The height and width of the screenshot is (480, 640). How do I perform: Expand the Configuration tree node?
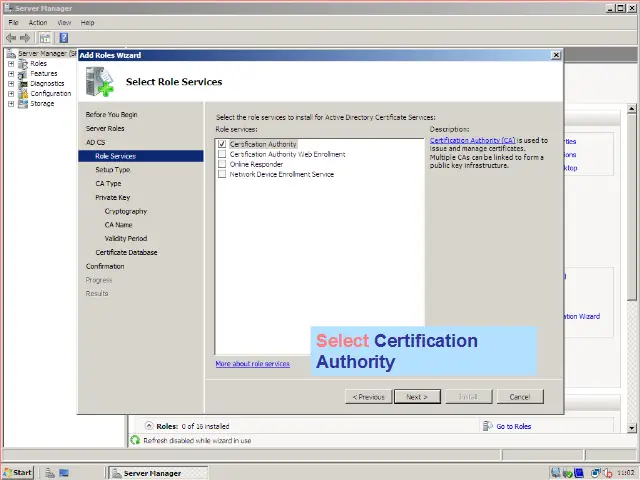pyautogui.click(x=11, y=93)
